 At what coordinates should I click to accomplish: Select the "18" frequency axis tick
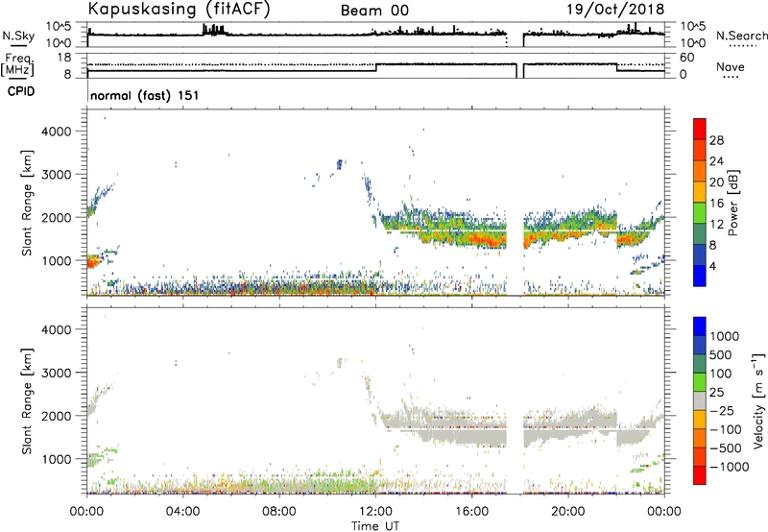click(64, 57)
